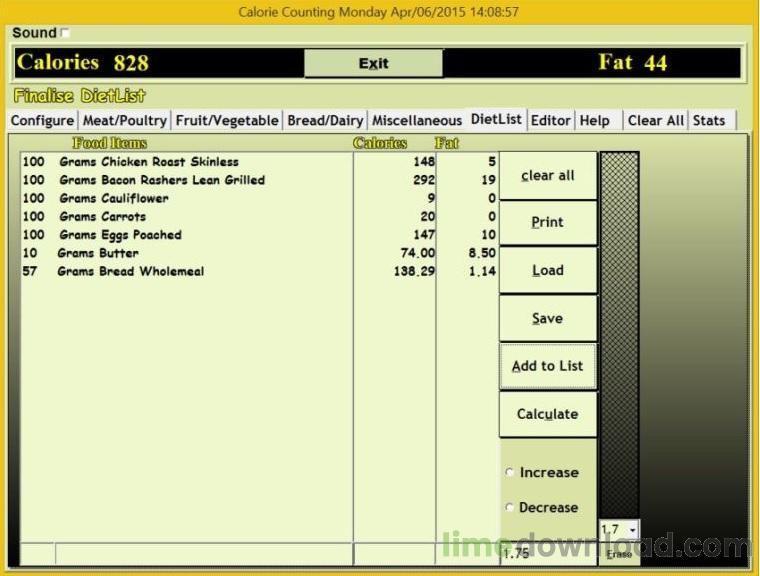Click the Calculate button

coord(548,414)
